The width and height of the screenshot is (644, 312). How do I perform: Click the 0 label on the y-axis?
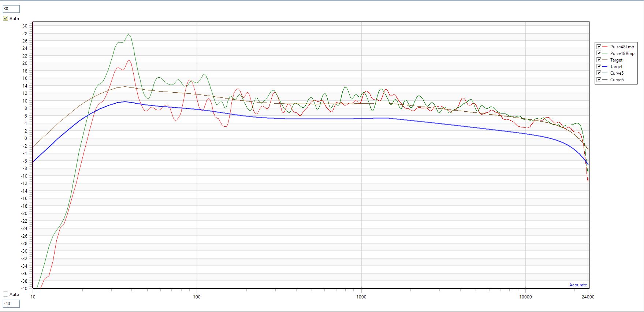[x=26, y=138]
